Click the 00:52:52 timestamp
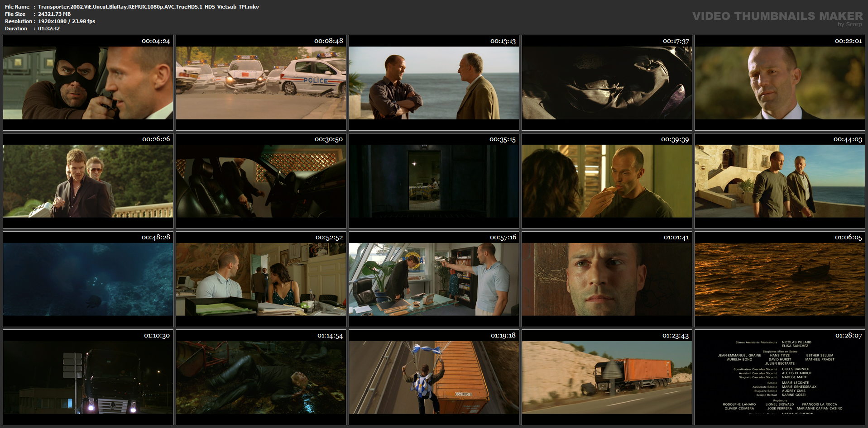 [x=329, y=238]
